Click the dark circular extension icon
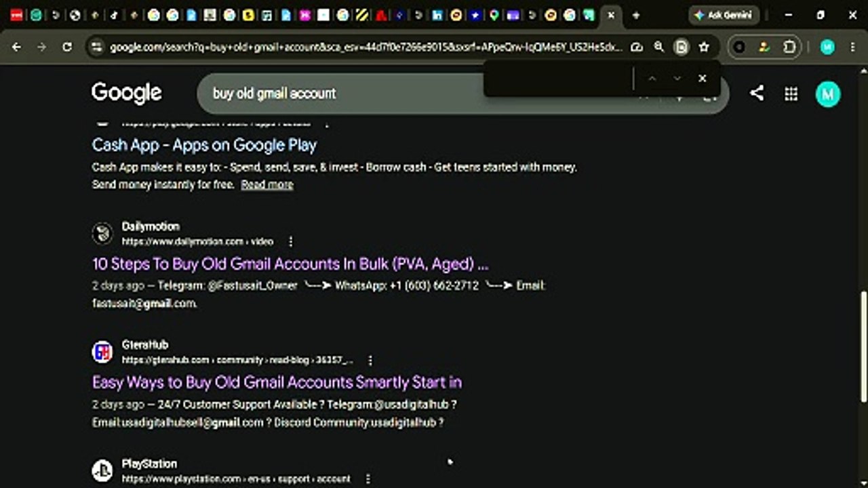 [739, 47]
